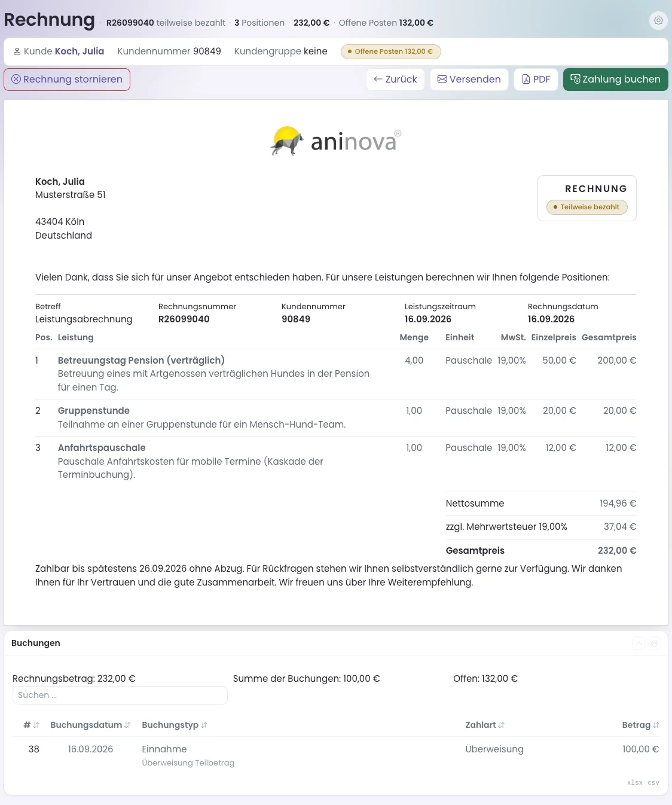Click the Kundengruppe keine label

281,51
